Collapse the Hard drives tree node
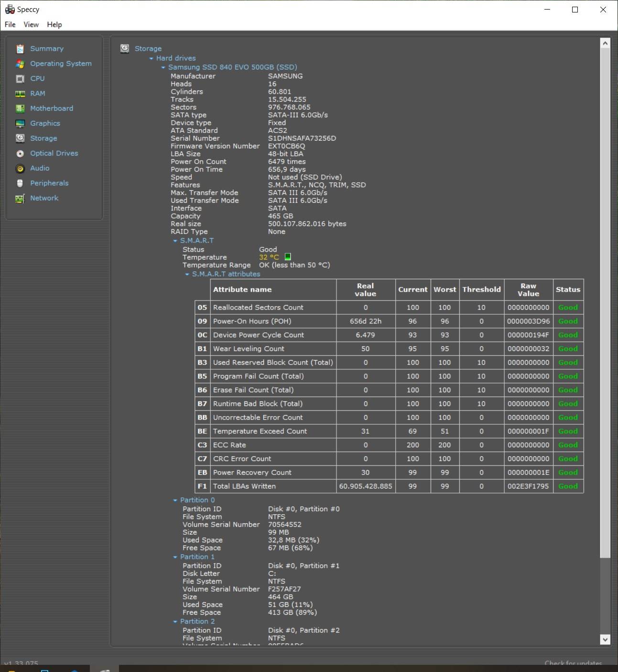618x672 pixels. click(151, 58)
